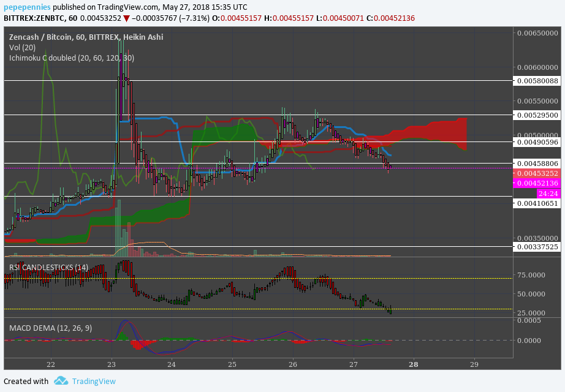Click the 0.00529500 price level label
Viewport: 565px width, 392px height.
[537, 115]
